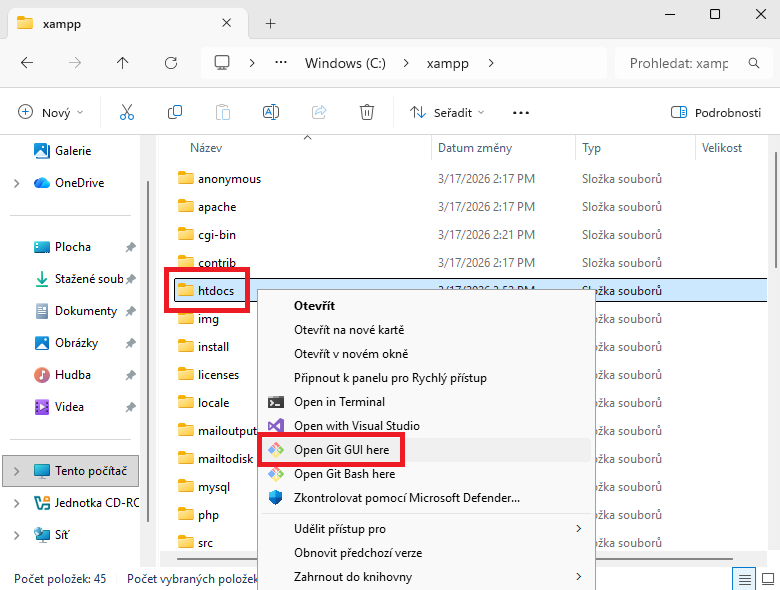This screenshot has width=780, height=590.
Task: Click Open Git Bash here entry
Action: pos(344,474)
